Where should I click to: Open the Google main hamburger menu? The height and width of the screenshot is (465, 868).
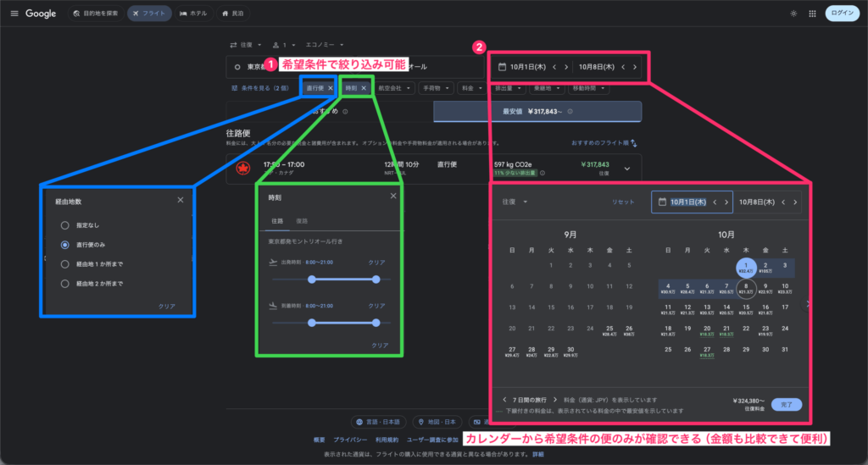[14, 14]
